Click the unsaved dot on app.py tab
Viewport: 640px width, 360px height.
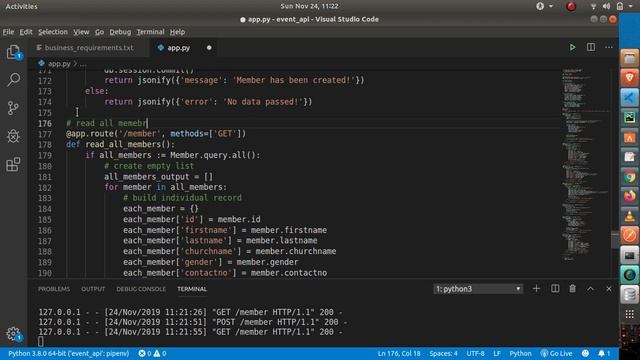tap(209, 48)
